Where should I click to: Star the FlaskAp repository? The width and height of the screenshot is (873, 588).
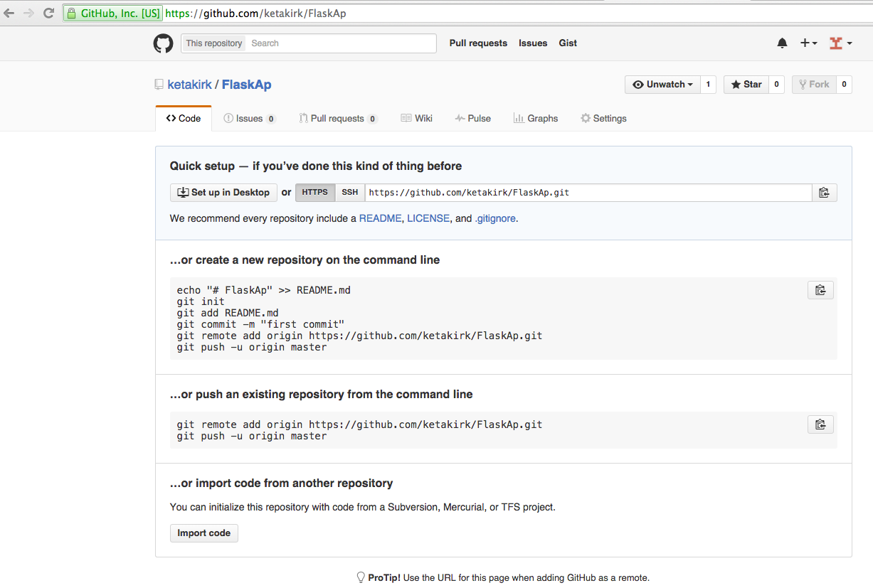[746, 85]
